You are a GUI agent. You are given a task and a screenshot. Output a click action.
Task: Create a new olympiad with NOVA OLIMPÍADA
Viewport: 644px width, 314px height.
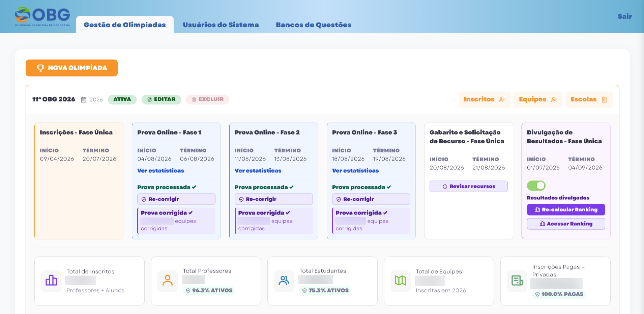point(71,68)
